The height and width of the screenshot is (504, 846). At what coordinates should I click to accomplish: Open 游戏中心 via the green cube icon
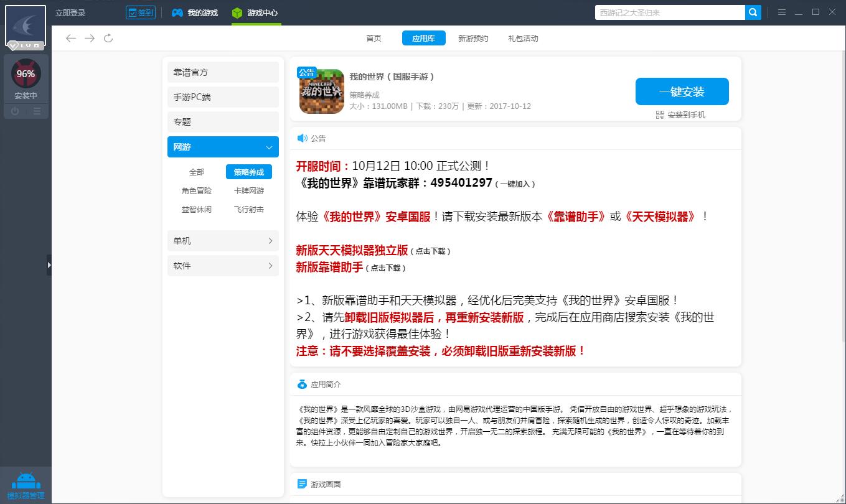pyautogui.click(x=236, y=12)
